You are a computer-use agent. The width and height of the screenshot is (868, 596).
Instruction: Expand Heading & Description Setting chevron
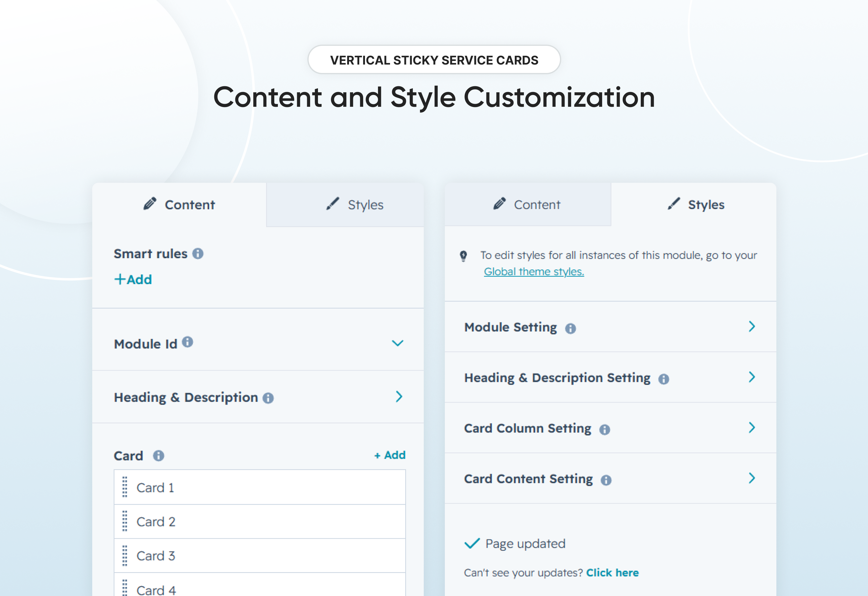tap(752, 377)
